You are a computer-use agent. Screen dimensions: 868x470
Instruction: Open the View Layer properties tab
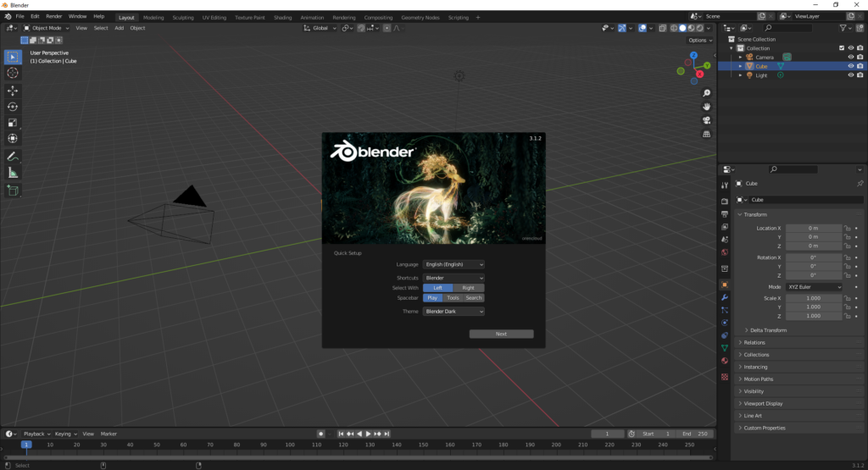tap(725, 227)
